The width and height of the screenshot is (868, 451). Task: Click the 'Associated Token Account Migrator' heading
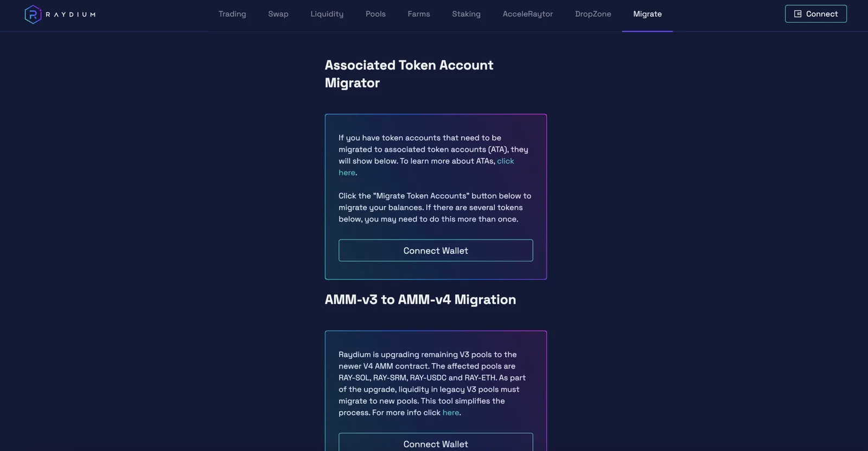tap(409, 74)
